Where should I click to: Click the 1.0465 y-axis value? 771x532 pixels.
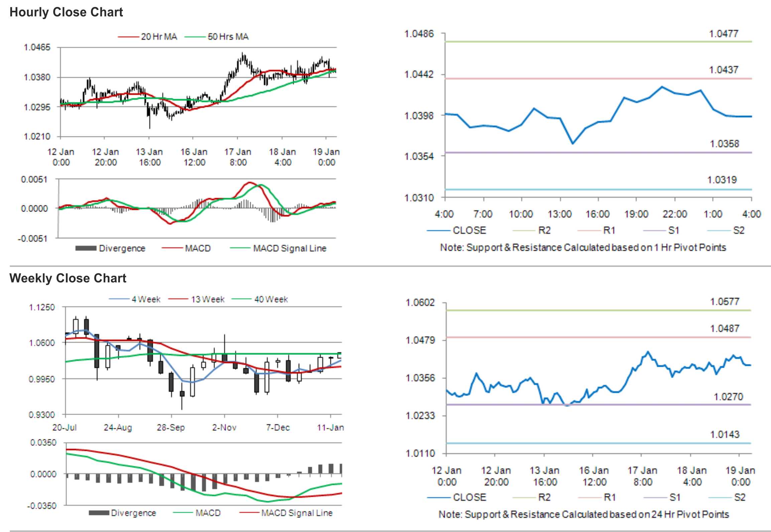[x=37, y=47]
